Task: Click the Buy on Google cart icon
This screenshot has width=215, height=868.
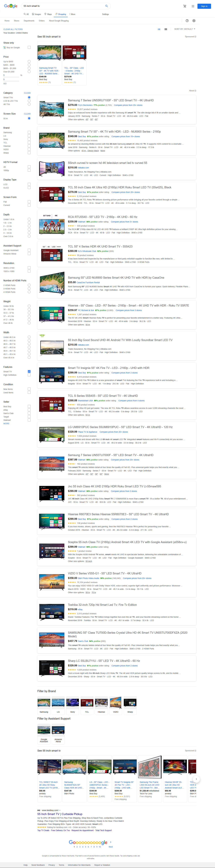Action: (5, 48)
